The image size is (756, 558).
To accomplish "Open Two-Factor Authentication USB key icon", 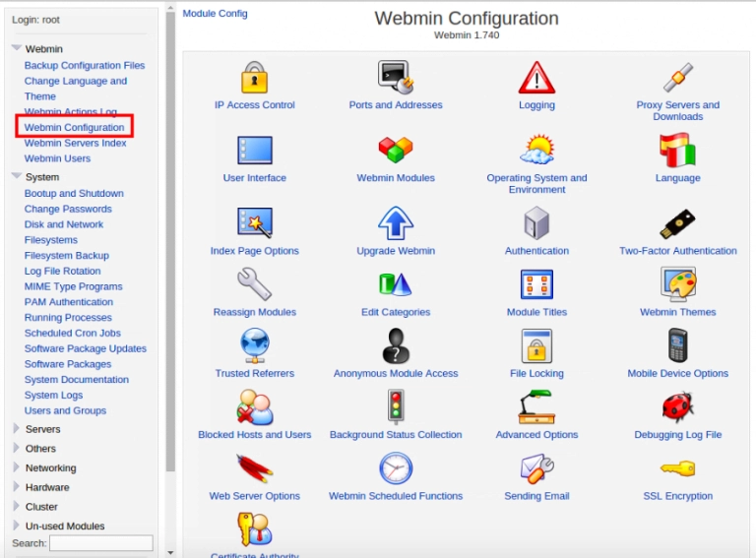I will point(677,223).
